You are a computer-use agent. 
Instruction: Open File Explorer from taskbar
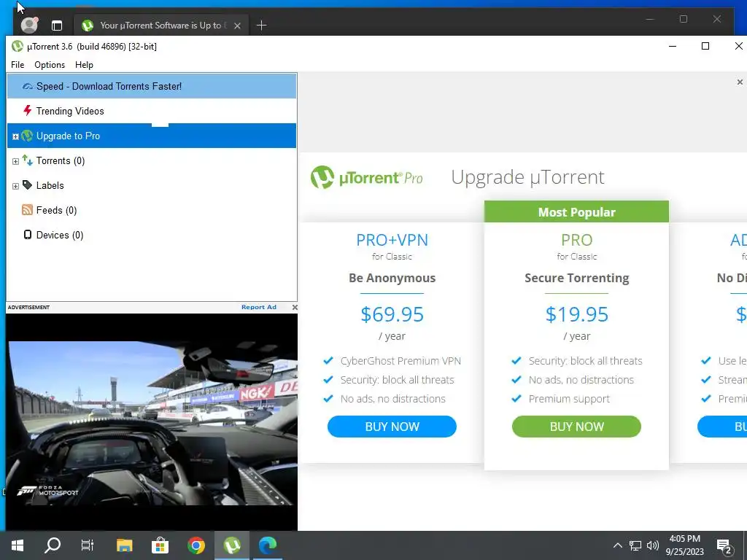pyautogui.click(x=124, y=545)
